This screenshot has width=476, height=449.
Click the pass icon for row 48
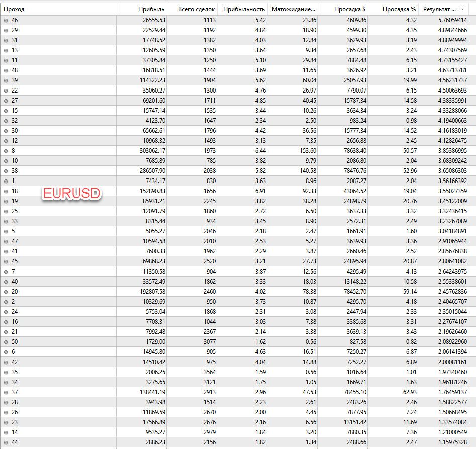click(6, 70)
